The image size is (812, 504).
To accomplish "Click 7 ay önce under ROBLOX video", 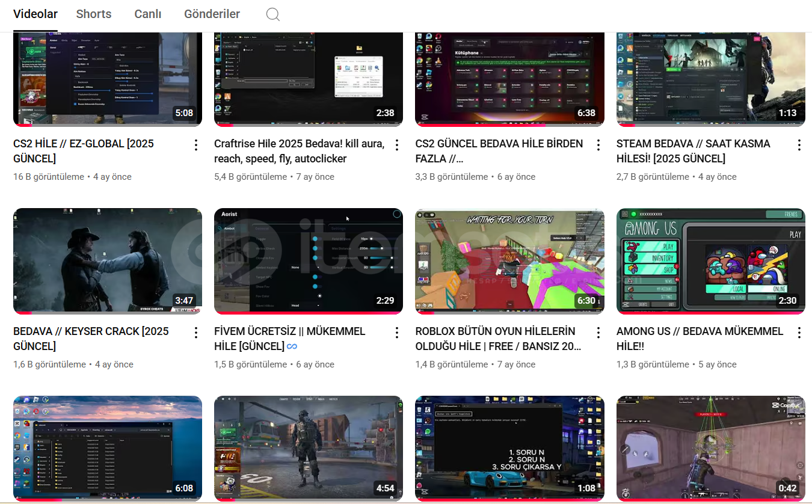I will 516,364.
